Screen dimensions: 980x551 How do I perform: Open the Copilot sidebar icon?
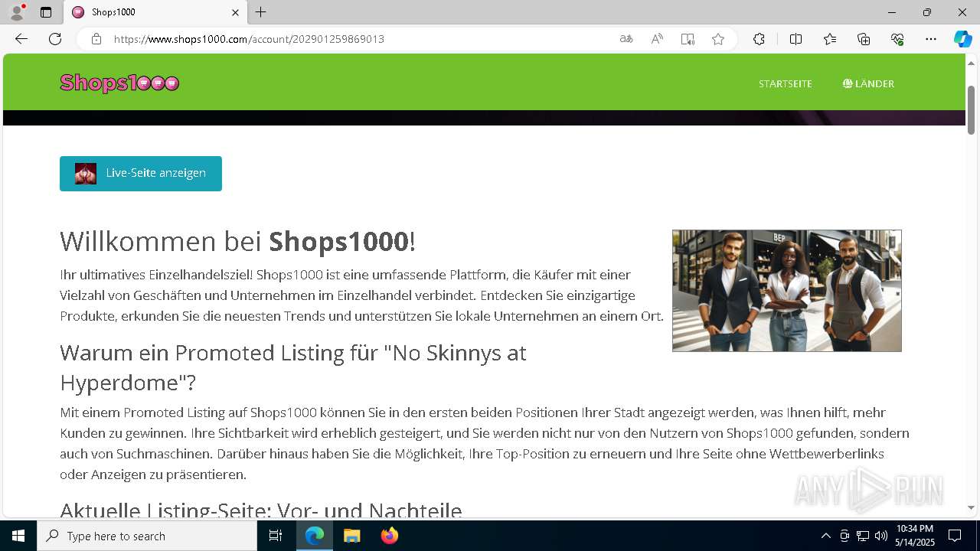(962, 39)
